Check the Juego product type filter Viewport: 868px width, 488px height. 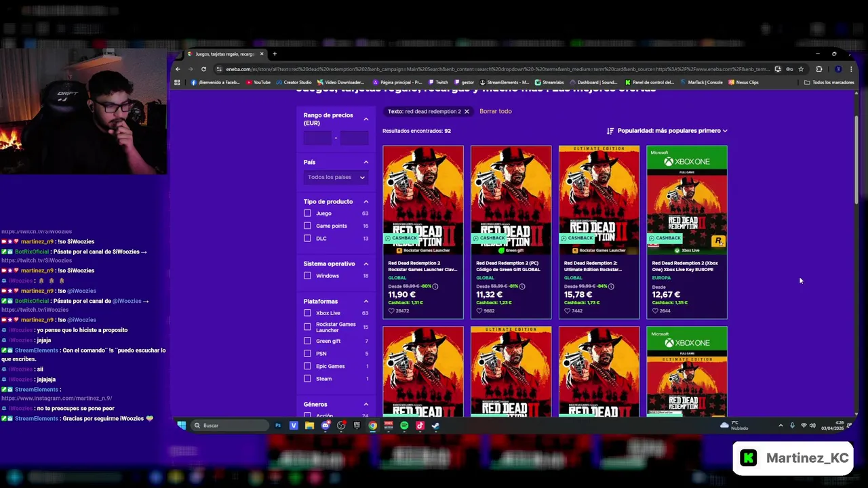pos(308,213)
